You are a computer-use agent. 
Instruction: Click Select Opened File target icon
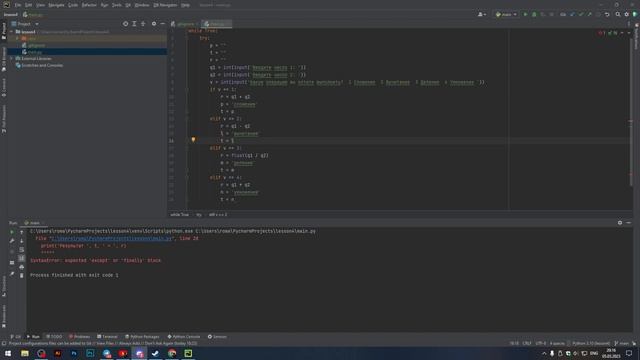[x=125, y=24]
